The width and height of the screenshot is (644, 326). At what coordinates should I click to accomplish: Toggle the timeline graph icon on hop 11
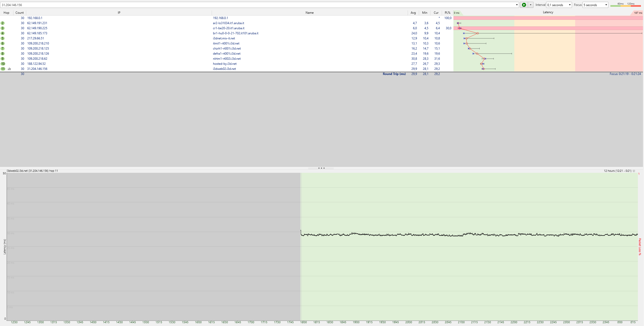tap(9, 69)
